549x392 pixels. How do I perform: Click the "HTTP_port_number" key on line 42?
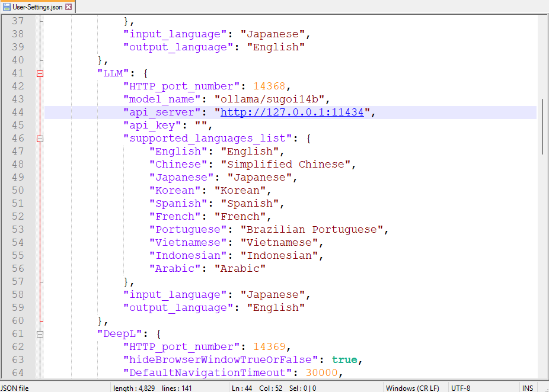point(181,86)
